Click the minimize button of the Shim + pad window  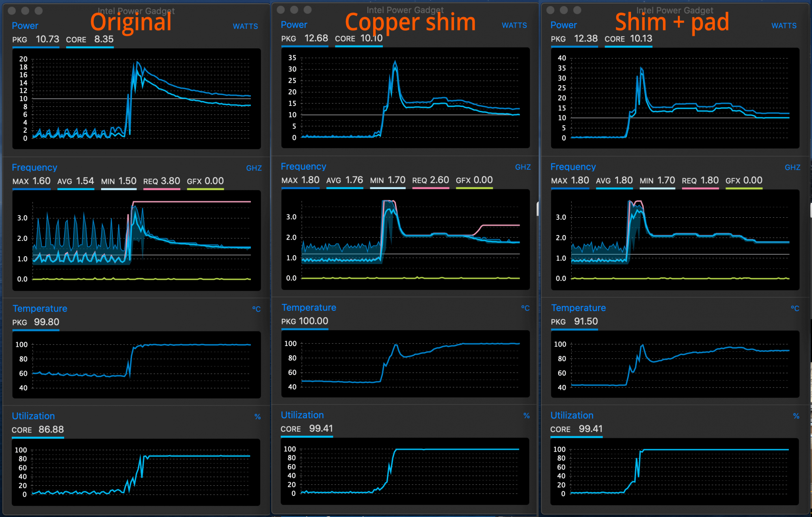pyautogui.click(x=564, y=10)
